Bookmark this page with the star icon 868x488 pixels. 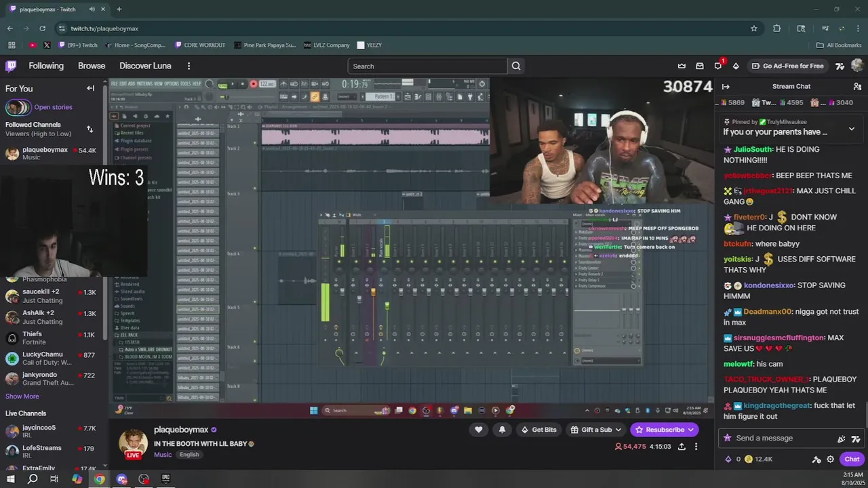753,28
